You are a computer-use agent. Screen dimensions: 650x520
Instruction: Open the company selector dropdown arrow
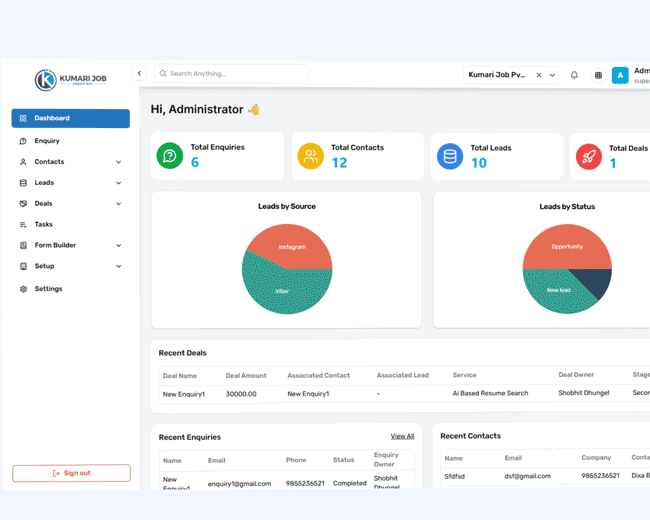pos(552,75)
